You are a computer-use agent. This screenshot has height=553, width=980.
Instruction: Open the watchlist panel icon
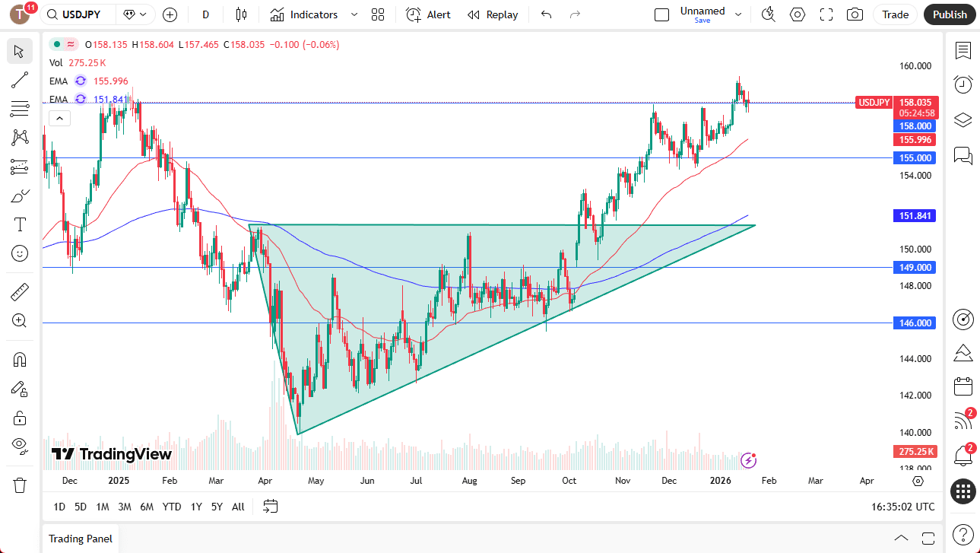coord(963,51)
